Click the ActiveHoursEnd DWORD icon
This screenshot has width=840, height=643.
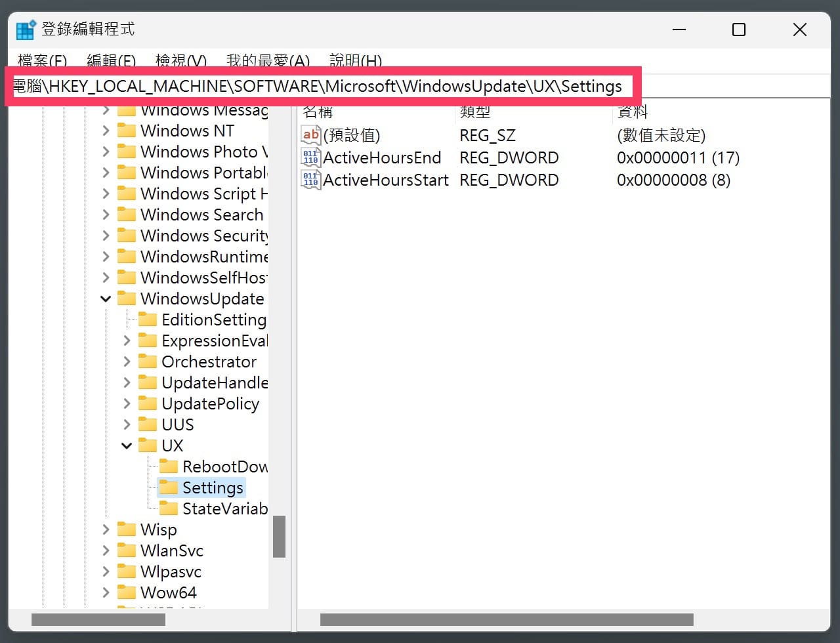pyautogui.click(x=311, y=157)
